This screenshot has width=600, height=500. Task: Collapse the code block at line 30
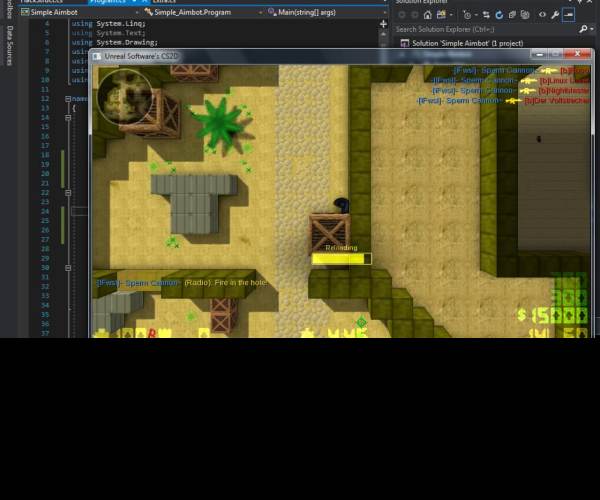tap(68, 268)
